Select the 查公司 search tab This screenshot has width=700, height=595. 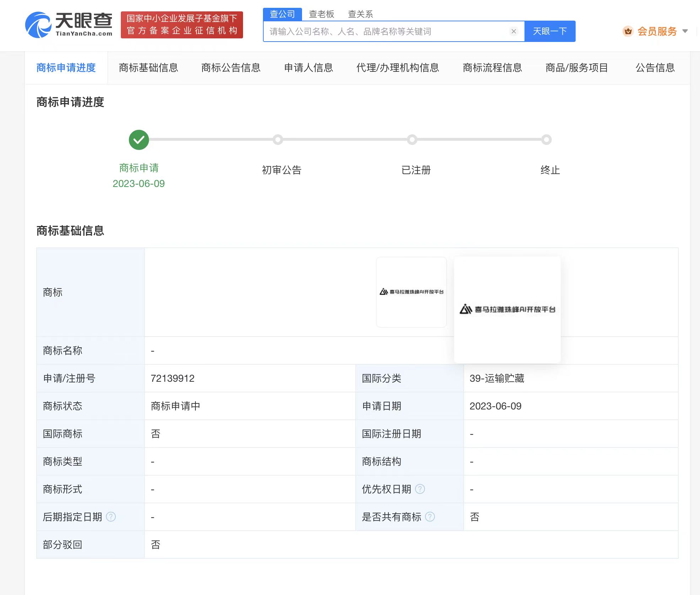pyautogui.click(x=282, y=14)
